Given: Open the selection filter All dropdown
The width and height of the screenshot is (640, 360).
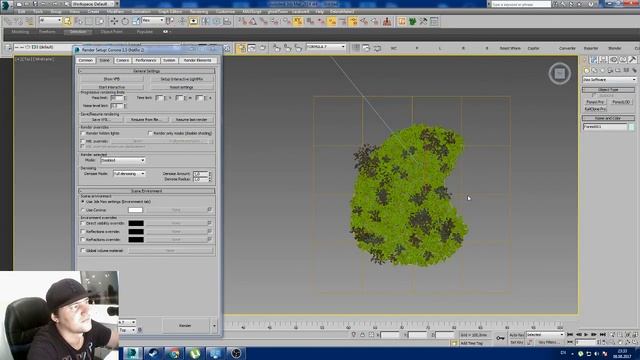Looking at the screenshot, I should click(x=50, y=20).
